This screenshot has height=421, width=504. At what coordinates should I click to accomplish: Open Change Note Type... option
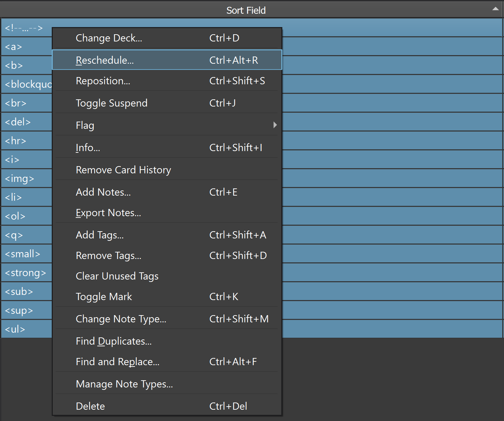(167, 319)
